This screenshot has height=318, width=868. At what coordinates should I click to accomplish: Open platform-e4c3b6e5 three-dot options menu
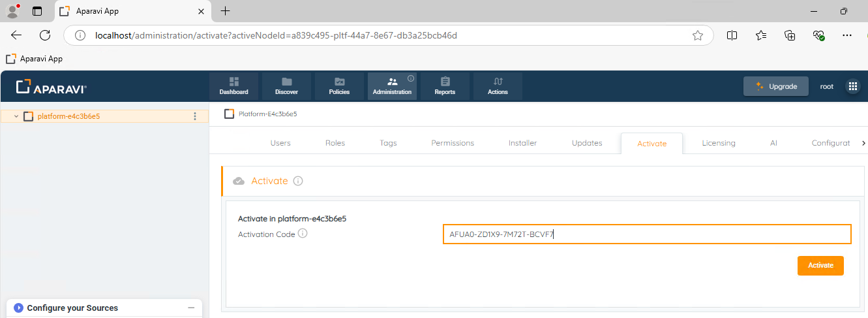(194, 116)
